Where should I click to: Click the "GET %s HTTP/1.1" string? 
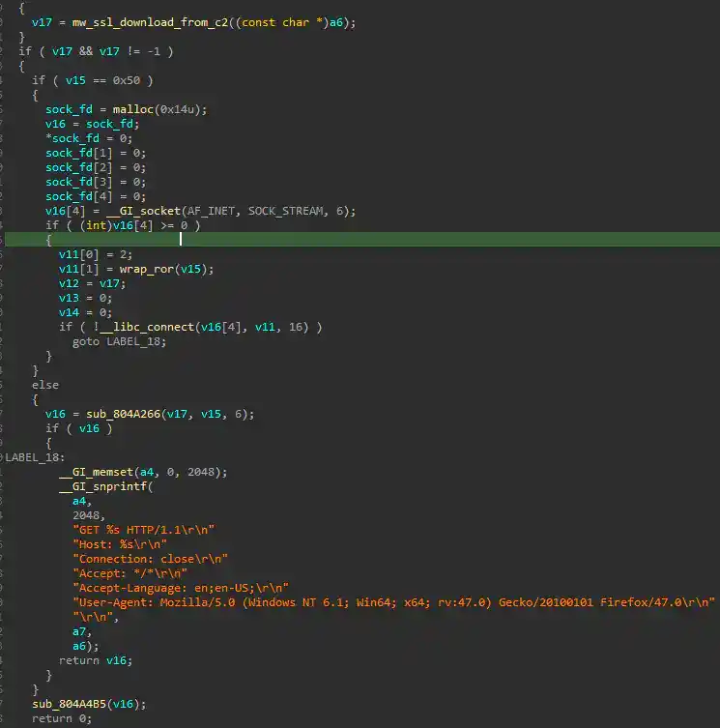coord(143,530)
